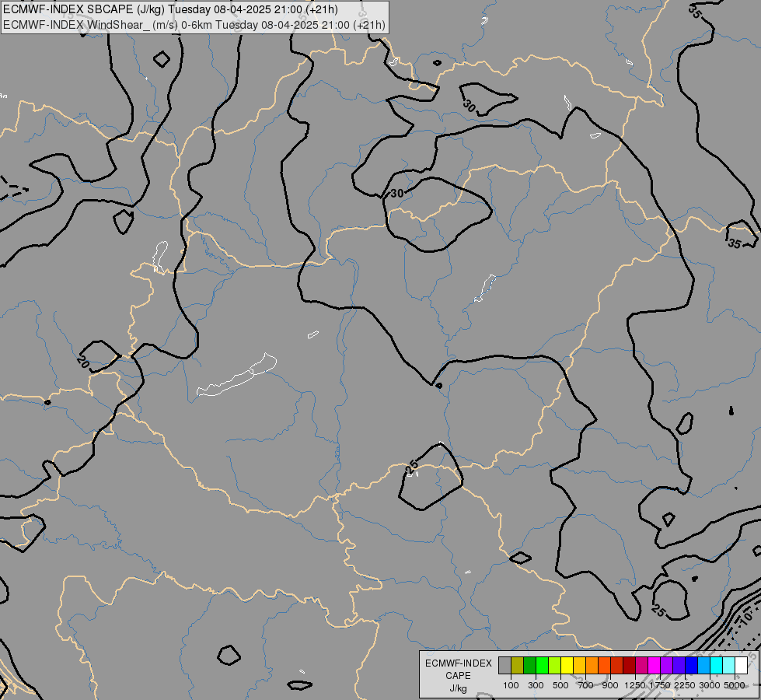
Task: Click the legend value 5000
Action: tap(735, 685)
